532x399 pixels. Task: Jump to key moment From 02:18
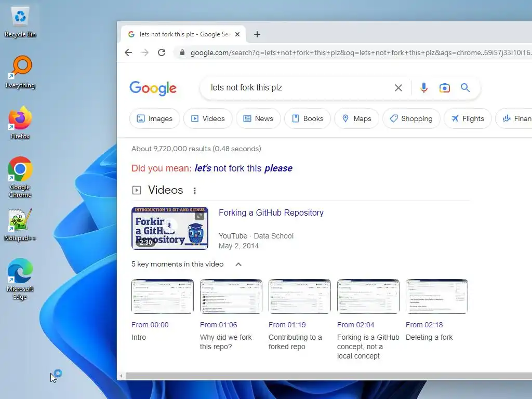click(424, 325)
